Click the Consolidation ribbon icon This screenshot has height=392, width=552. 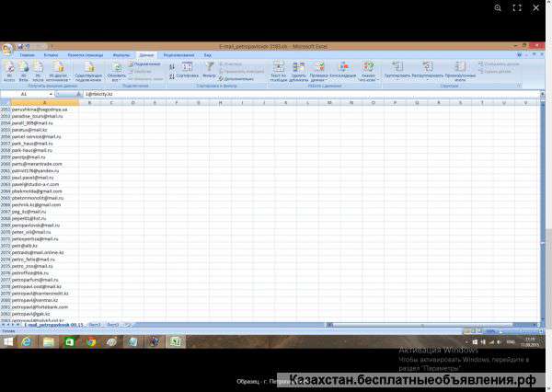[343, 68]
